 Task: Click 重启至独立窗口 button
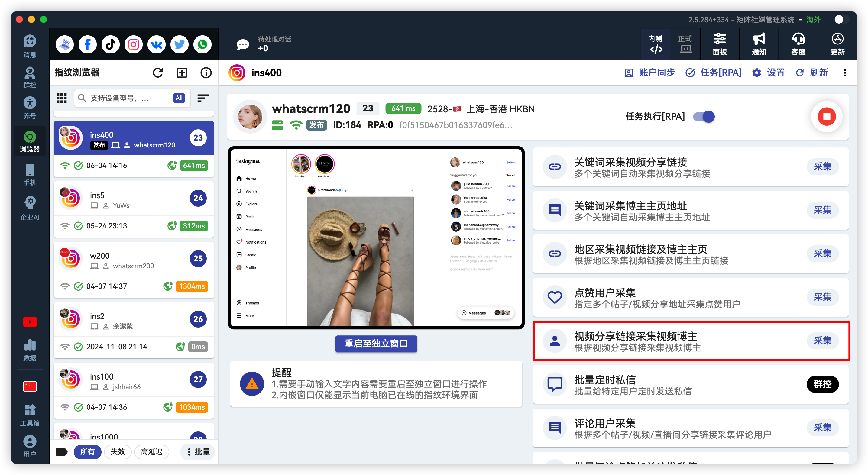[x=376, y=344]
